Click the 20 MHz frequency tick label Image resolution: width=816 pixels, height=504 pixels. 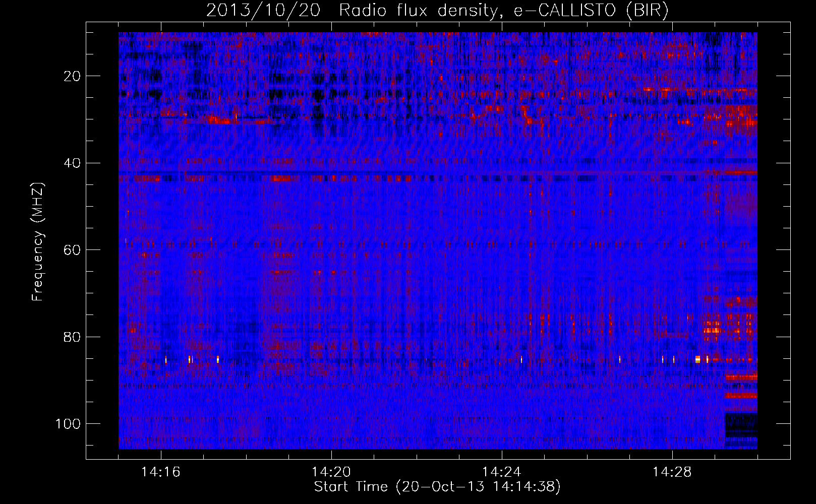click(x=73, y=76)
